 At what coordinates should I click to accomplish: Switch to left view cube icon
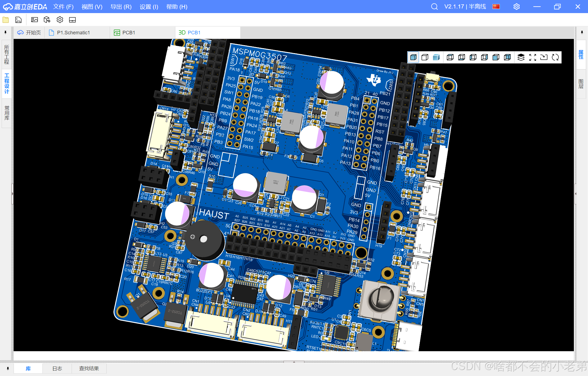click(x=473, y=57)
